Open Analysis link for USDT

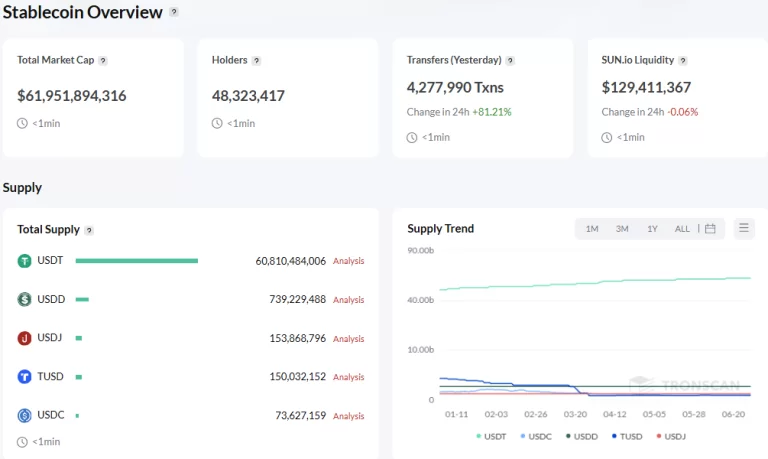[x=348, y=261]
